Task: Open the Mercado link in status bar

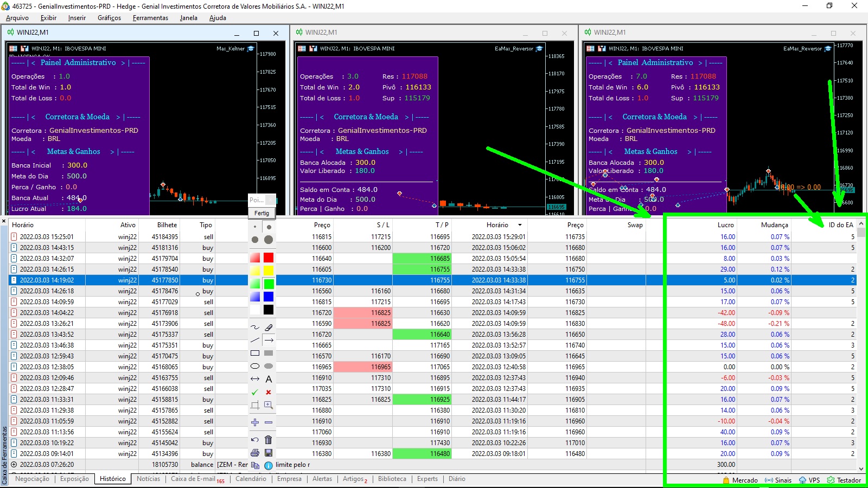Action: (x=740, y=480)
